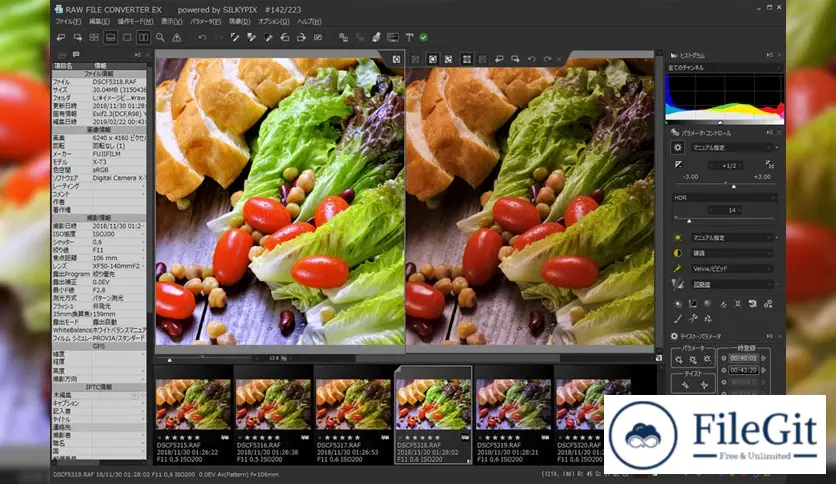Move the exposure bias slider handle
836x484 pixels.
click(x=734, y=186)
